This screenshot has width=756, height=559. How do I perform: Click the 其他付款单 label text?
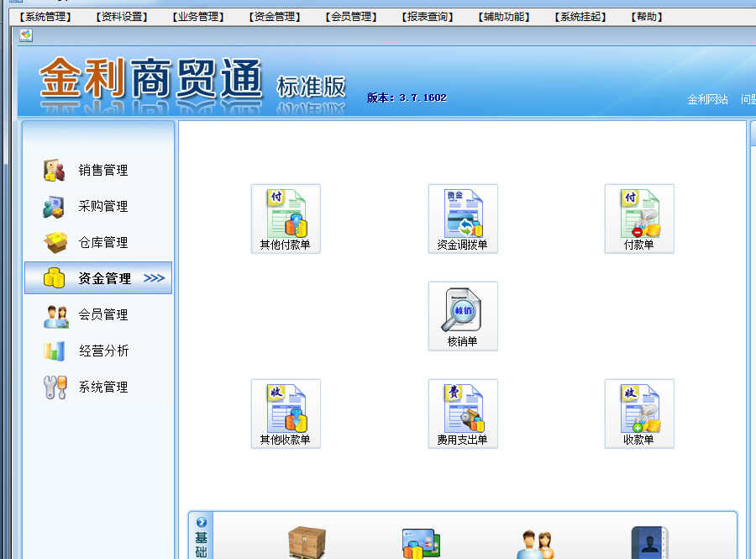click(x=285, y=245)
